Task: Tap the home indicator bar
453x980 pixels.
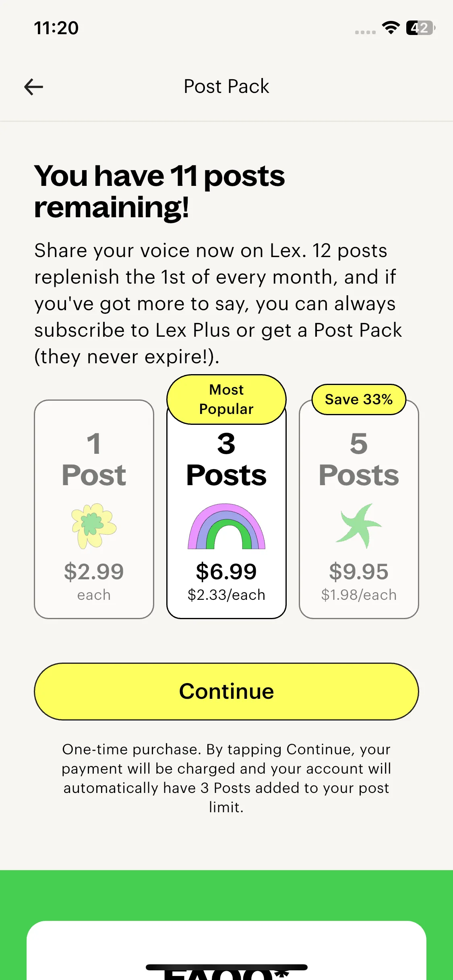Action: 226,967
